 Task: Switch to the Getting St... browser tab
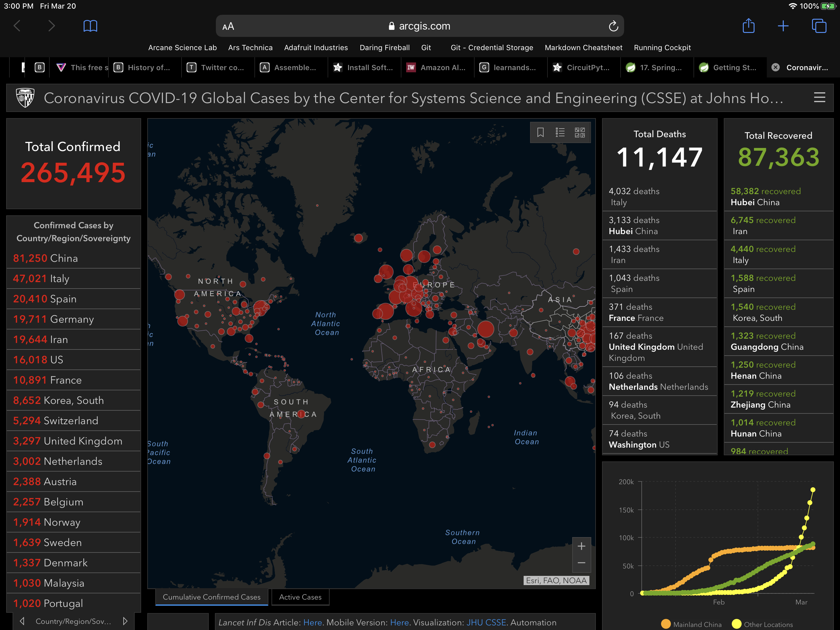click(730, 67)
